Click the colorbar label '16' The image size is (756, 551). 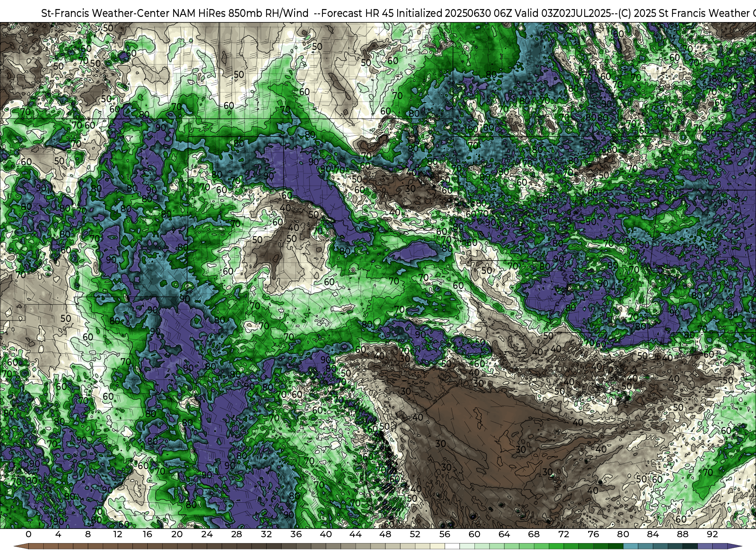147,534
